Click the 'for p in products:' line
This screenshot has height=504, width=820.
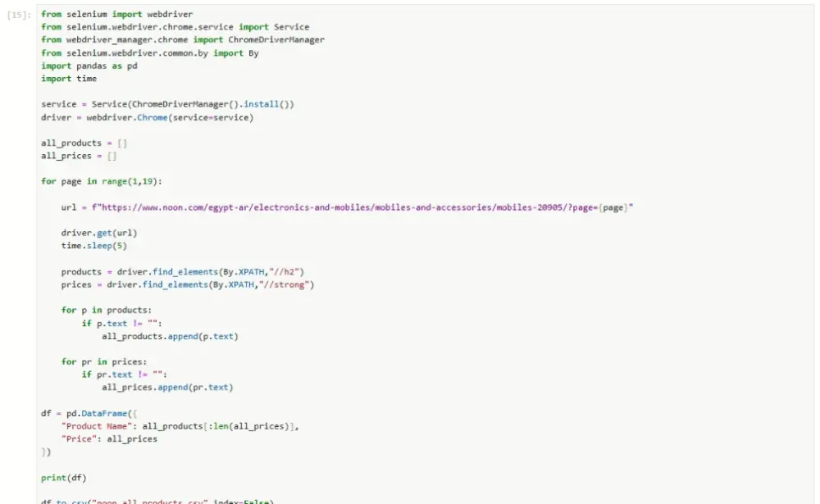click(106, 310)
